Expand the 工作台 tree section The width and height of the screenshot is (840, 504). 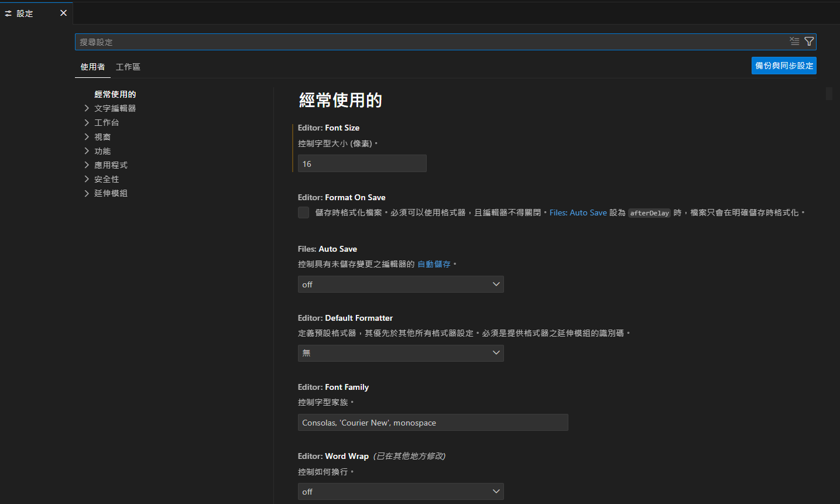87,122
